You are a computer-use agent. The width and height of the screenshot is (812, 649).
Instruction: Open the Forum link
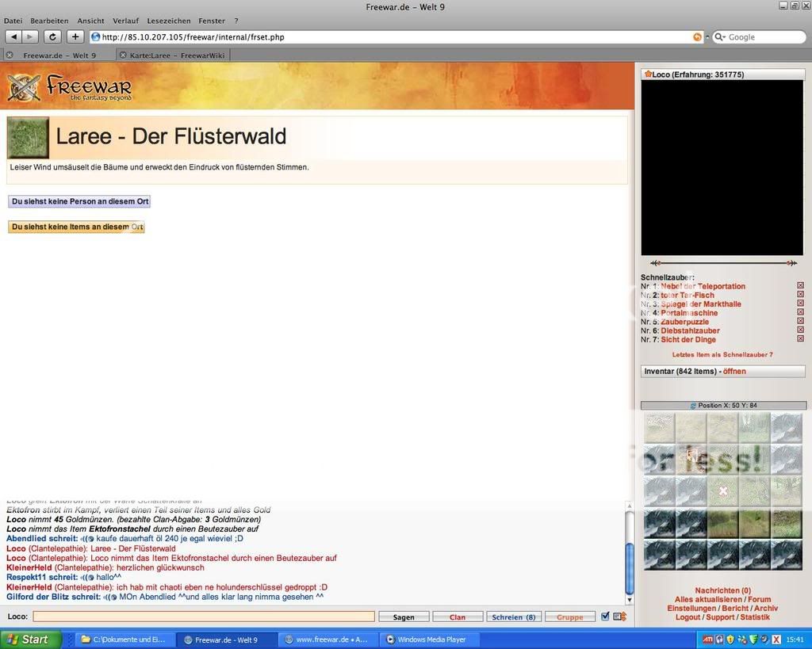[x=759, y=599]
